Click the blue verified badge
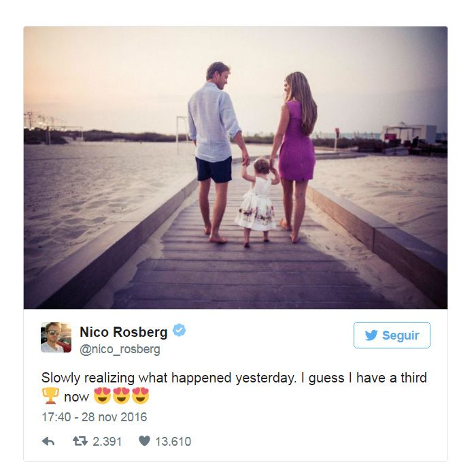Viewport: 476px width, 475px height. click(179, 330)
